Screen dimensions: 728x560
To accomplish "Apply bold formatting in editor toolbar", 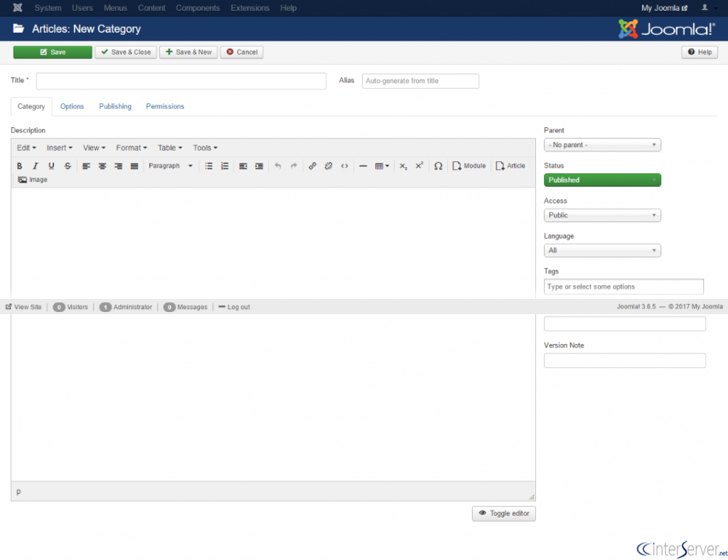I will pos(19,166).
